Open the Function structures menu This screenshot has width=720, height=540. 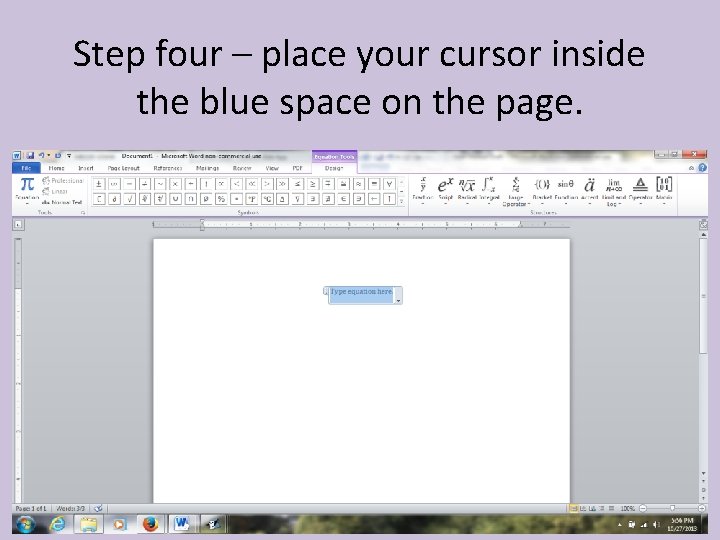click(x=566, y=191)
